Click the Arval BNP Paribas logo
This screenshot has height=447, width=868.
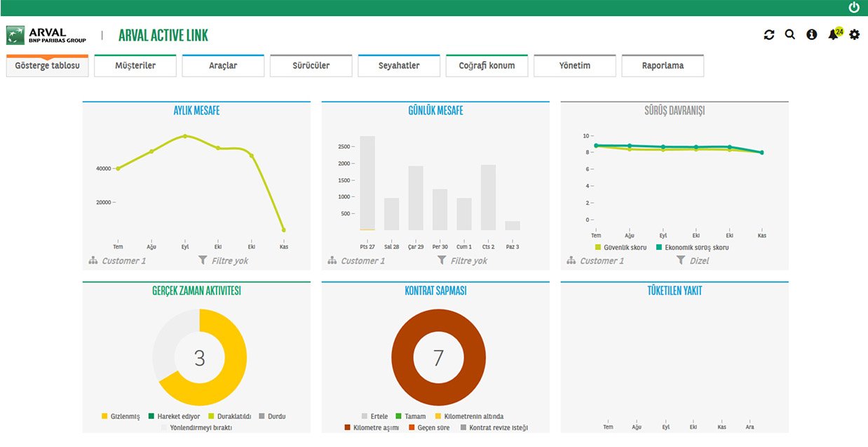click(x=46, y=35)
